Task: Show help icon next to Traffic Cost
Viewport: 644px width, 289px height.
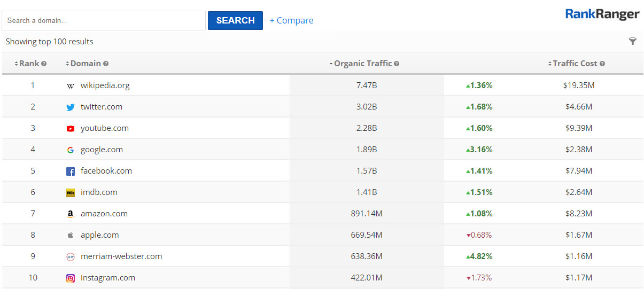Action: click(x=602, y=64)
